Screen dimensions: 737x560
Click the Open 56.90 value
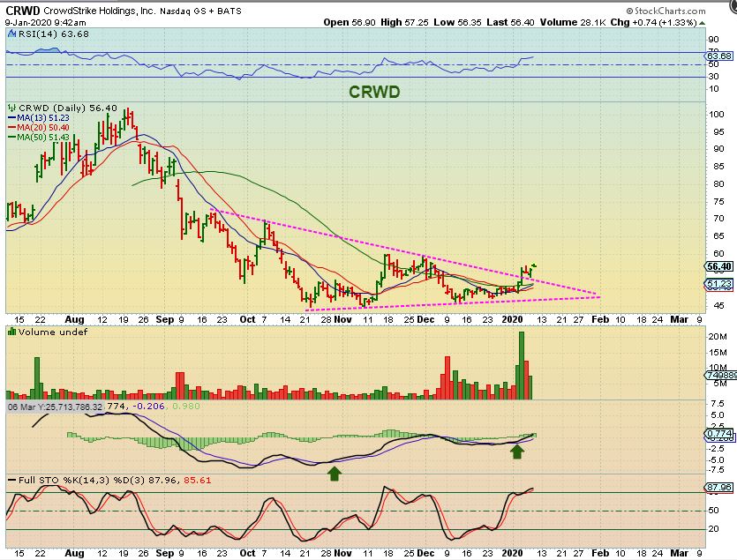tap(350, 22)
